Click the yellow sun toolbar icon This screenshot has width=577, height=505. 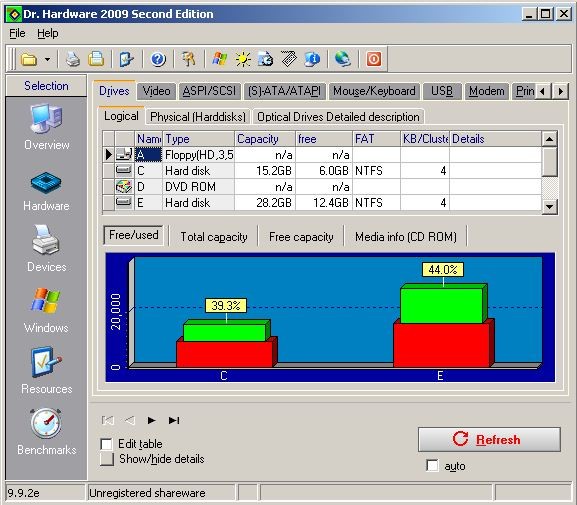pos(243,59)
